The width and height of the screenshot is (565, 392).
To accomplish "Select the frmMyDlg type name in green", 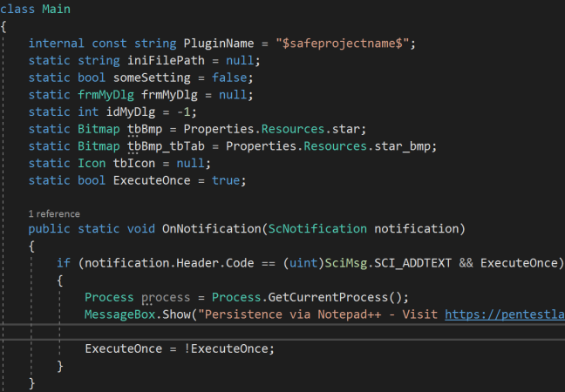I will tap(106, 95).
